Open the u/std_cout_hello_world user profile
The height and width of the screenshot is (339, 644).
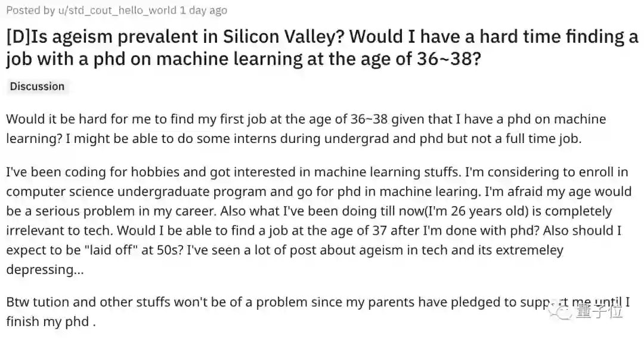tap(117, 10)
